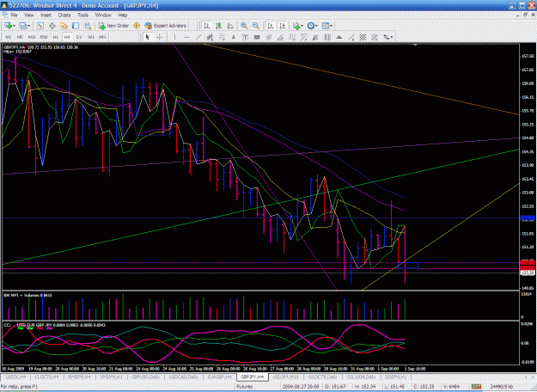
Task: Select the Triangle shape tool
Action: point(339,37)
